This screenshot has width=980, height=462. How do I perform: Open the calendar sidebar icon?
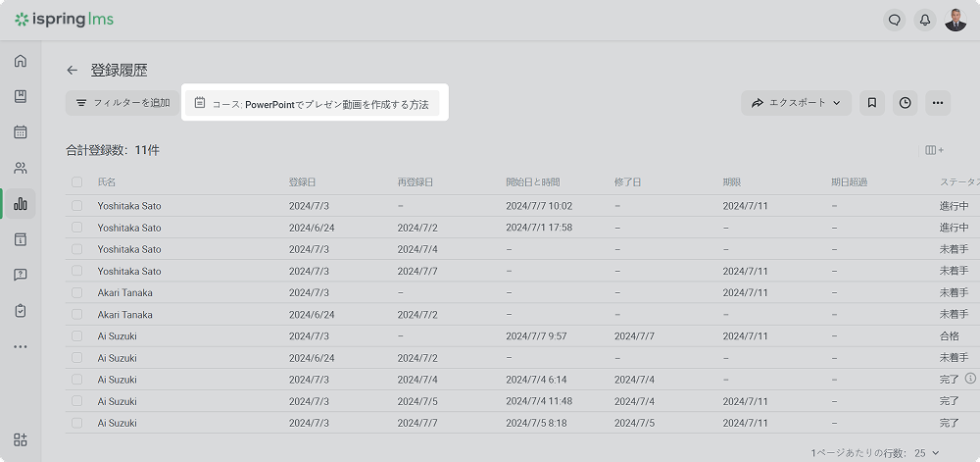21,131
